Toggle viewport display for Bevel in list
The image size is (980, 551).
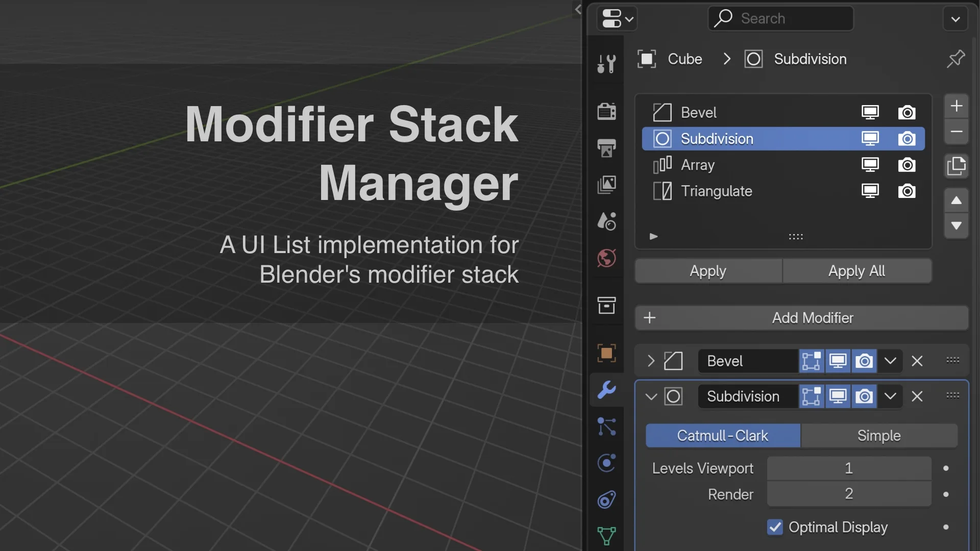[x=870, y=112]
